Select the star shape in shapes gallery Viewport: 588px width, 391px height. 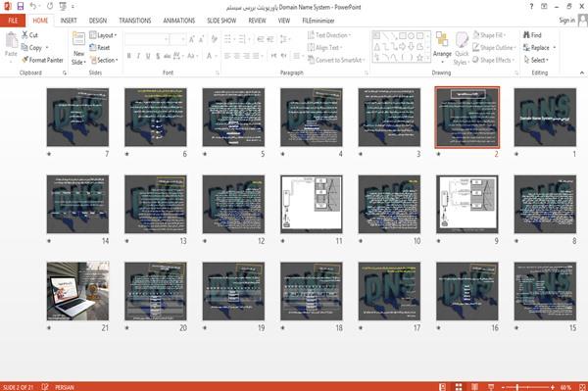coord(420,58)
